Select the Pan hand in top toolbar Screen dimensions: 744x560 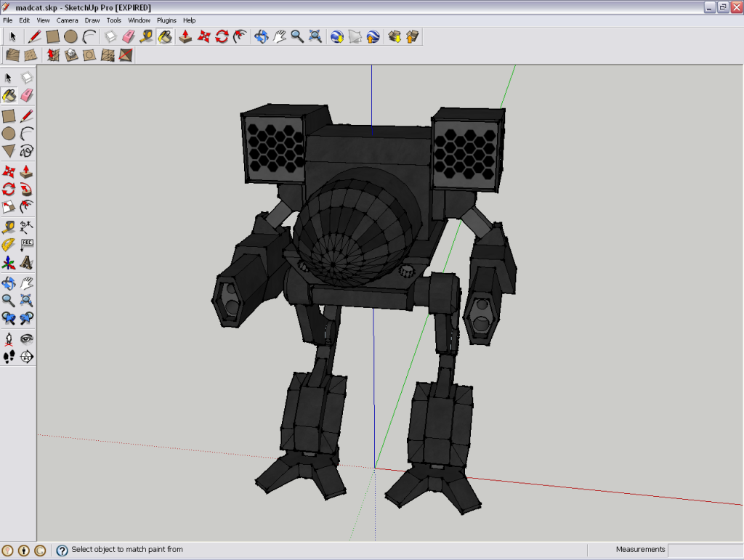(x=279, y=36)
